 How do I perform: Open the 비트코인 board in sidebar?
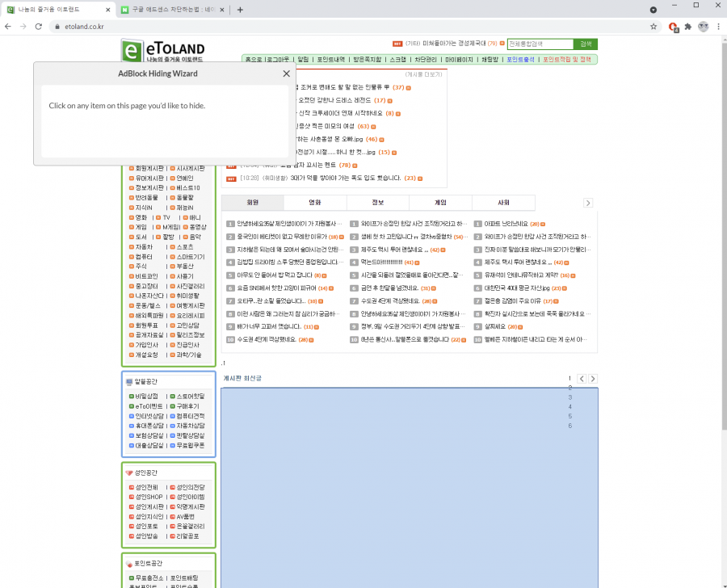146,276
